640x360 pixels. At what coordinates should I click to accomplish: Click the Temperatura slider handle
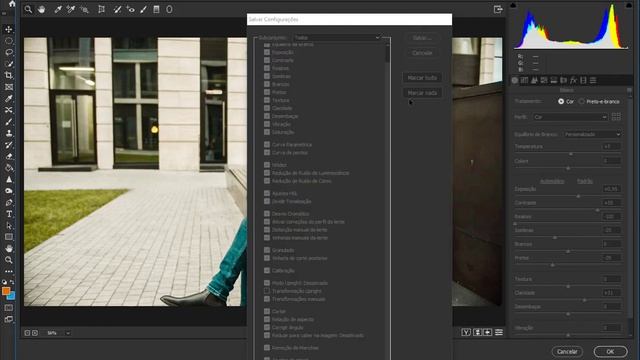point(571,154)
